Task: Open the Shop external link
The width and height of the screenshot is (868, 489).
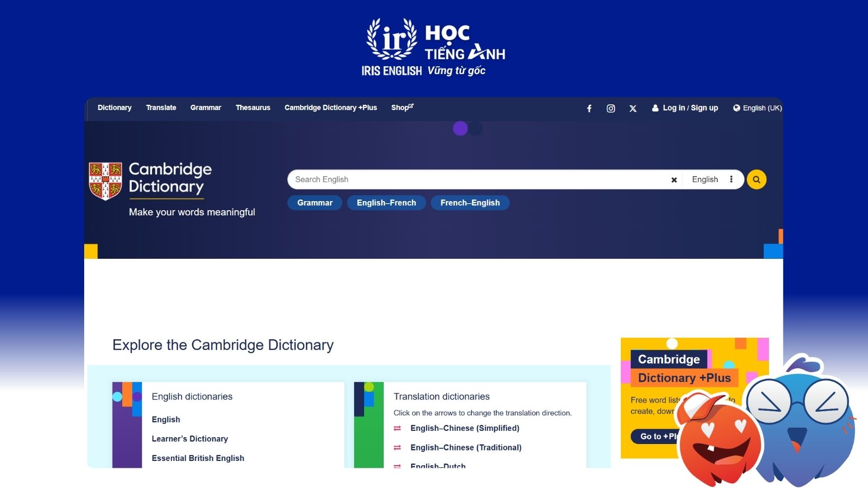Action: click(402, 107)
